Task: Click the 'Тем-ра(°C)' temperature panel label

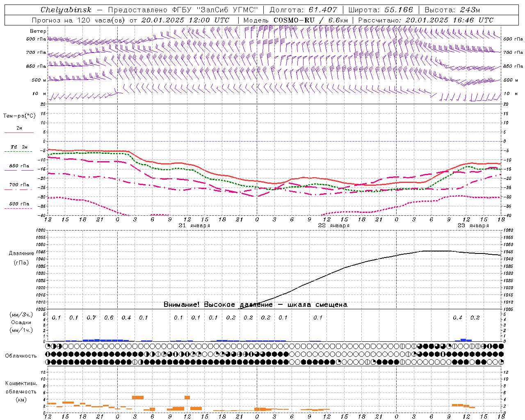Action: point(19,116)
